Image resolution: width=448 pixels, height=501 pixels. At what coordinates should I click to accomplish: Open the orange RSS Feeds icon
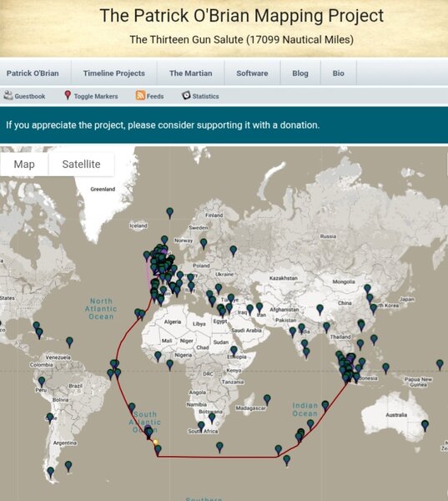point(140,95)
